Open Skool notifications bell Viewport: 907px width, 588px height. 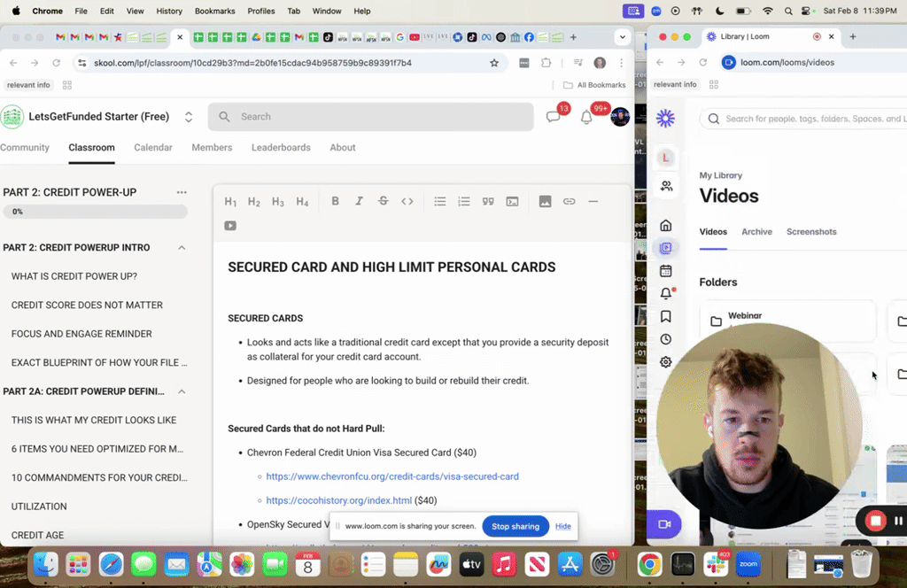point(586,118)
